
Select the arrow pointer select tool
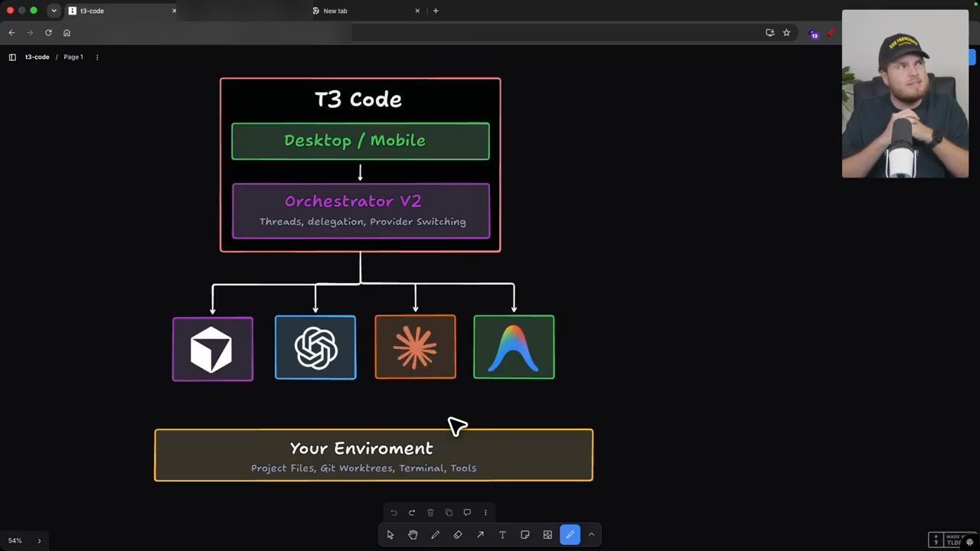click(390, 535)
